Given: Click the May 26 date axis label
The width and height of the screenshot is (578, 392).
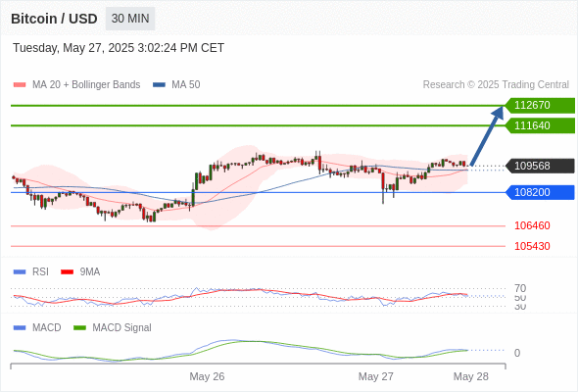Looking at the screenshot, I should [207, 376].
